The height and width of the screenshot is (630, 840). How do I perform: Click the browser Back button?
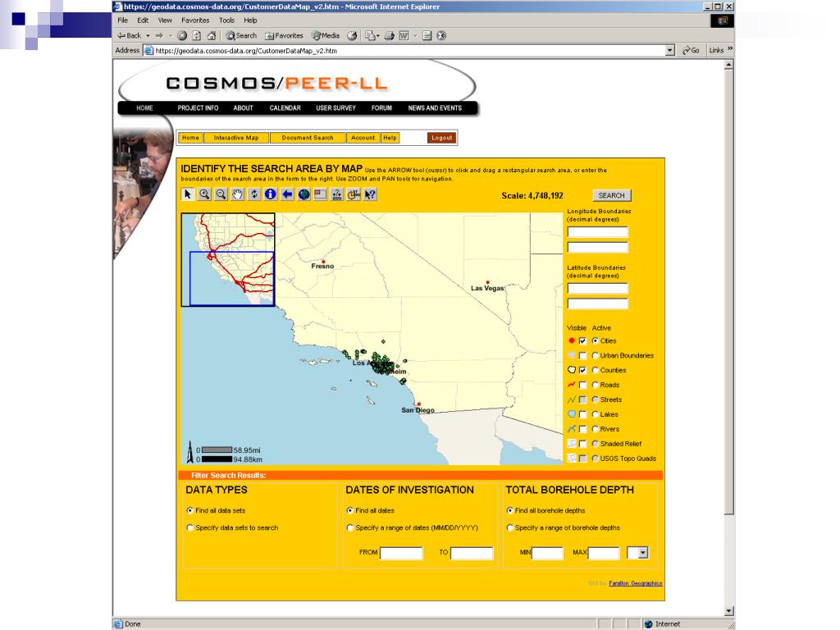pyautogui.click(x=129, y=35)
